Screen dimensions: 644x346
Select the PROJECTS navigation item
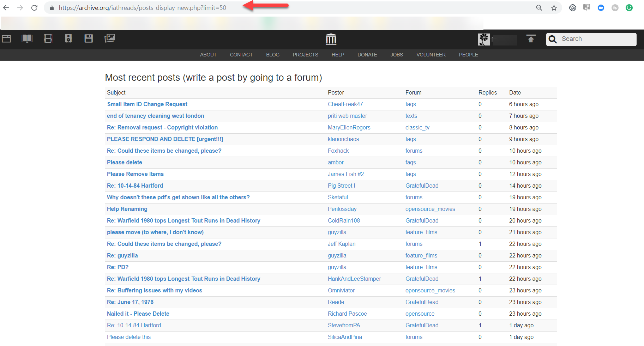(x=305, y=55)
